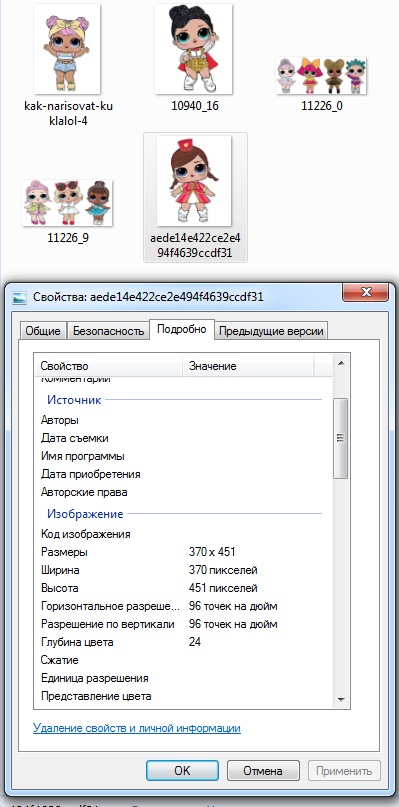399x807 pixels.
Task: Open the Предыдущие версии tab
Action: pyautogui.click(x=271, y=331)
